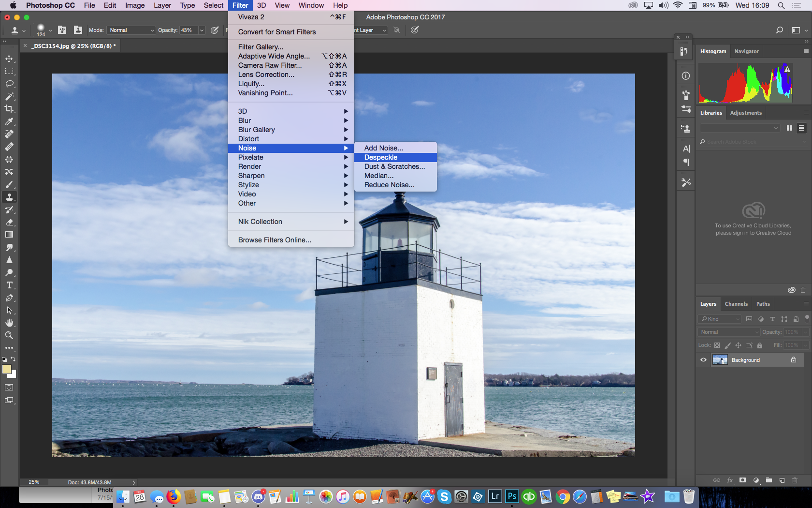Open the Sharpen submenu
812x508 pixels.
[x=291, y=176]
